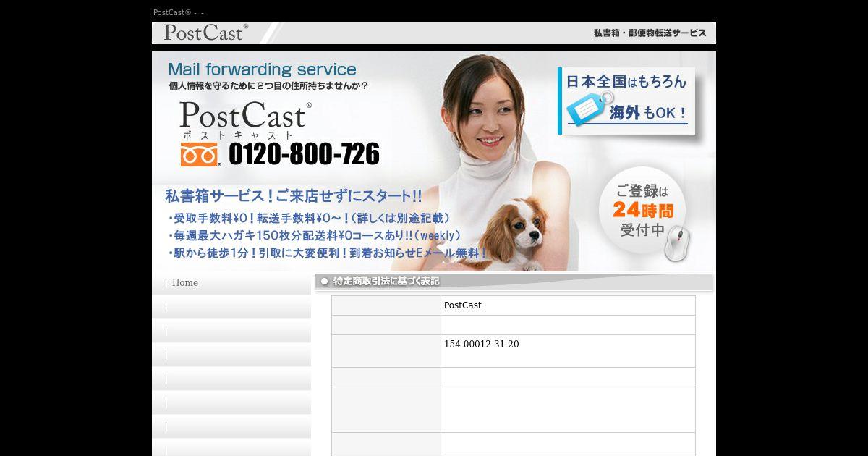
Task: Click the large PostCast banner logo
Action: click(246, 114)
